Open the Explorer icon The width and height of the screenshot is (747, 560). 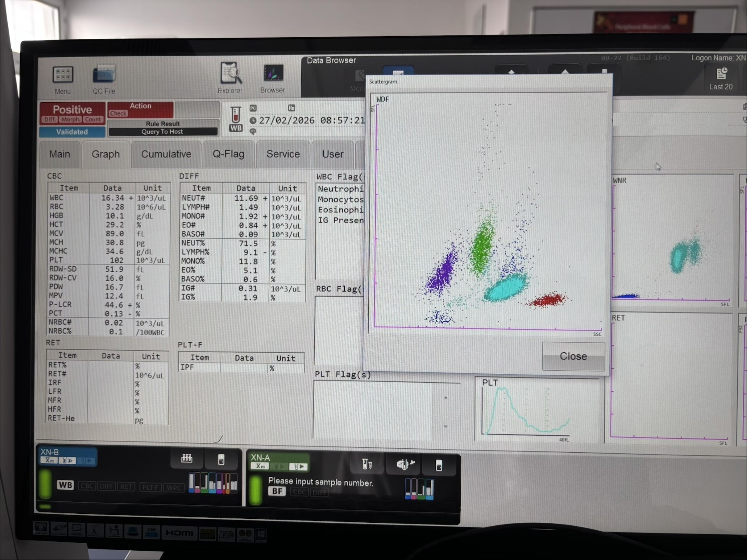tap(230, 74)
